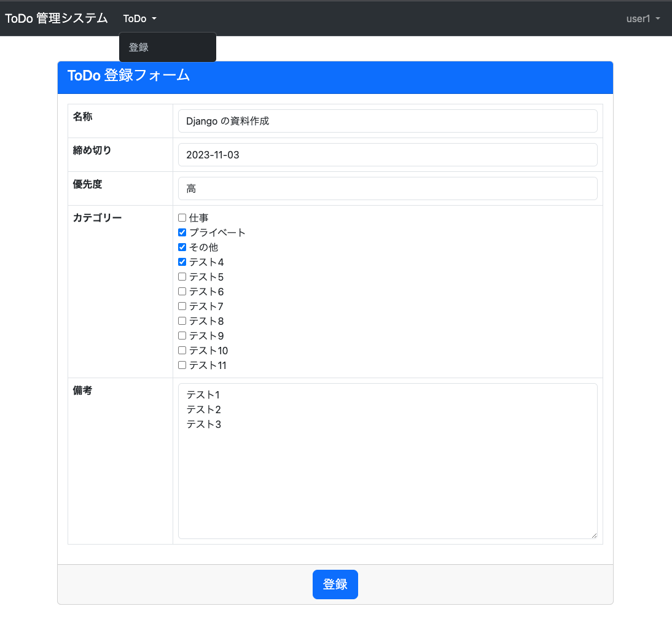This screenshot has width=672, height=633.
Task: Check the テスト10 category checkbox
Action: click(182, 351)
